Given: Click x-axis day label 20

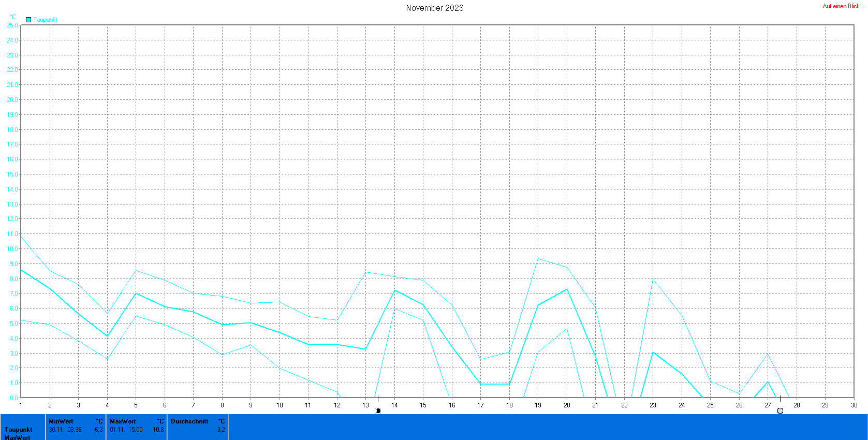Looking at the screenshot, I should [567, 405].
